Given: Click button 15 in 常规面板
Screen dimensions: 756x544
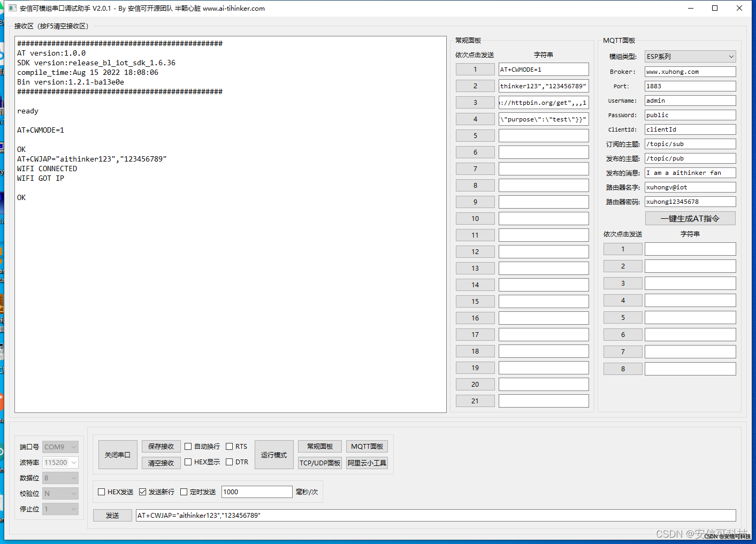Looking at the screenshot, I should pos(475,301).
